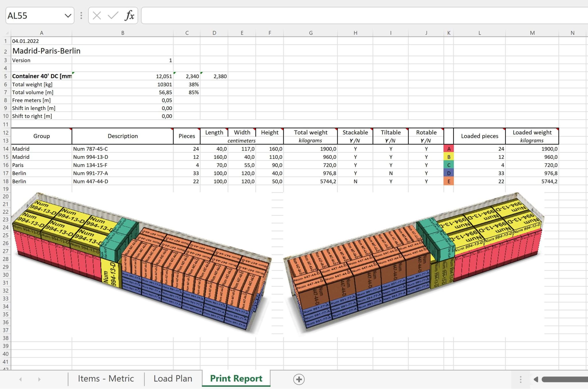The width and height of the screenshot is (588, 389).
Task: Click the drag handle dots near the bottom scrollbar
Action: pos(520,379)
